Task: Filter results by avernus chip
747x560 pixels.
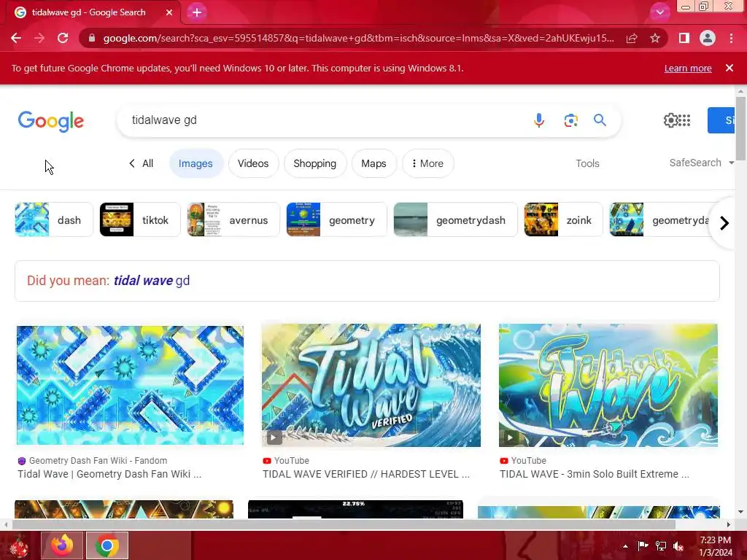Action: [233, 220]
